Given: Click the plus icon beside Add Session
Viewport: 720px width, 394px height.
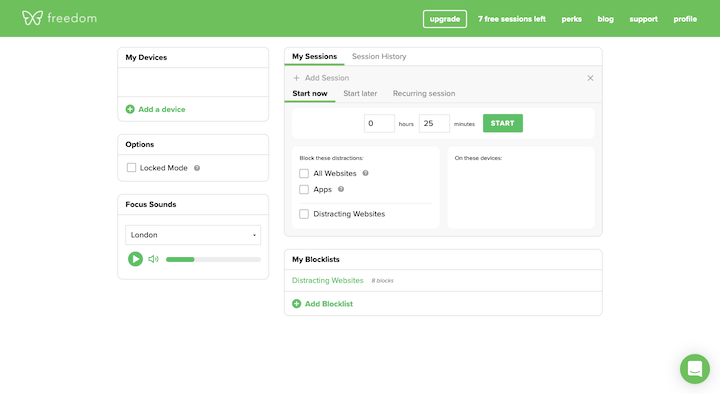Looking at the screenshot, I should point(296,78).
